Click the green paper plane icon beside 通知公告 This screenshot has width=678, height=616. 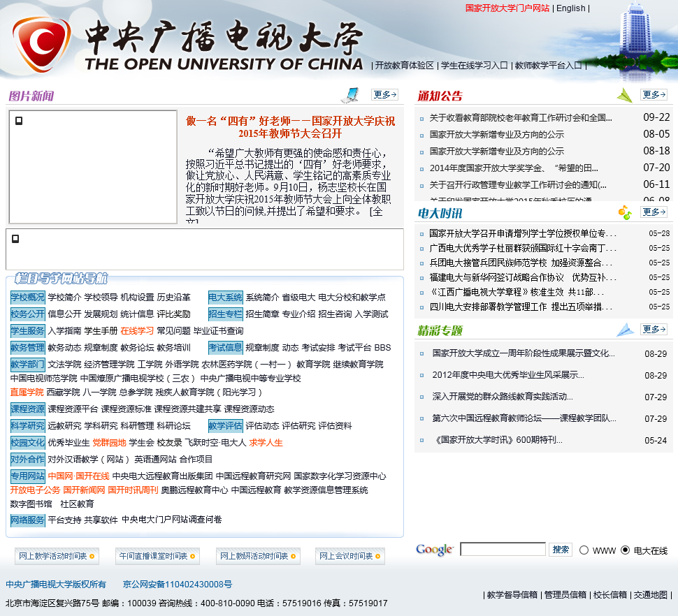coord(624,95)
